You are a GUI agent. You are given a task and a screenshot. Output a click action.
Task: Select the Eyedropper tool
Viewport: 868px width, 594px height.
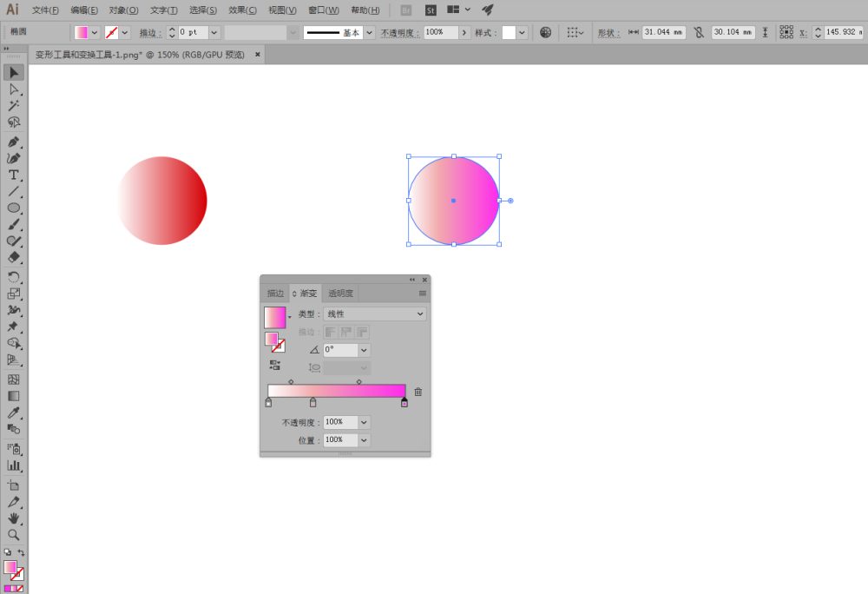tap(14, 413)
